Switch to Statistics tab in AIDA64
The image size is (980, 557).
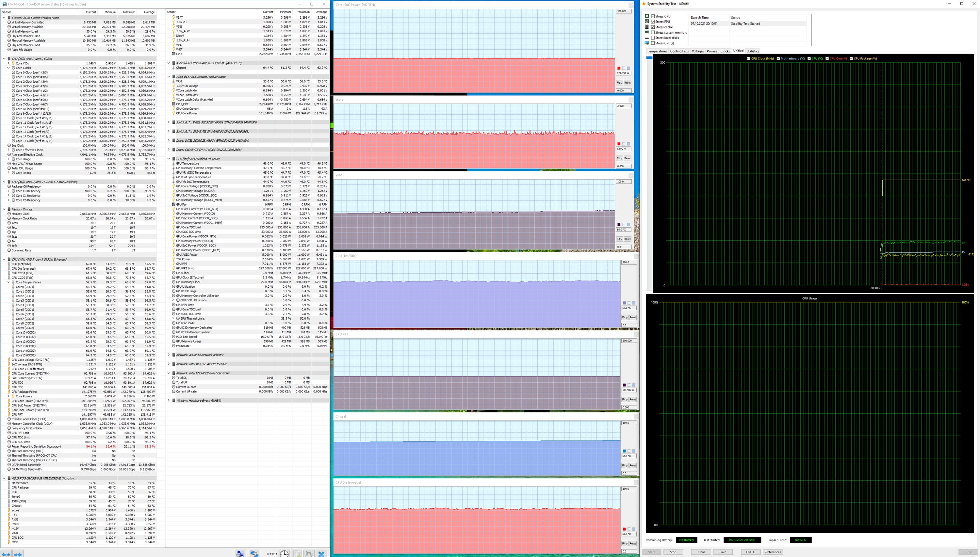point(752,51)
